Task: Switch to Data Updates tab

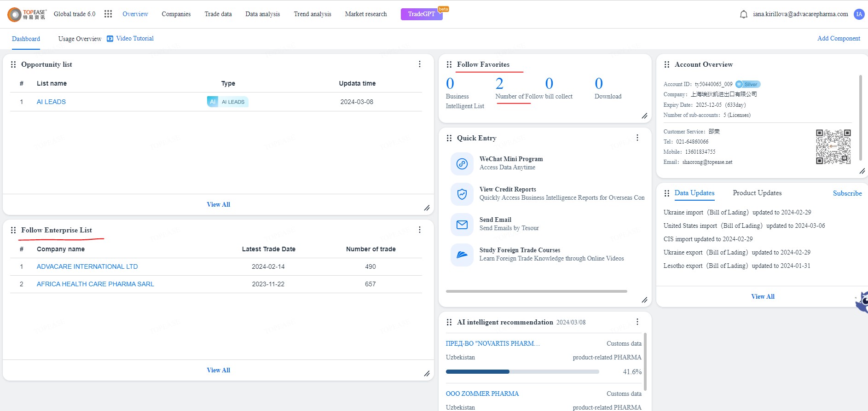Action: [x=694, y=193]
